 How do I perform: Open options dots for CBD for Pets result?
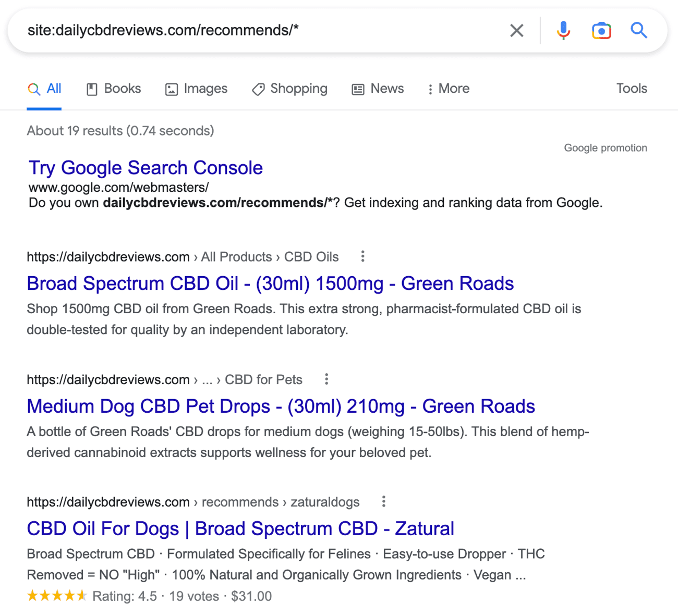click(x=326, y=379)
